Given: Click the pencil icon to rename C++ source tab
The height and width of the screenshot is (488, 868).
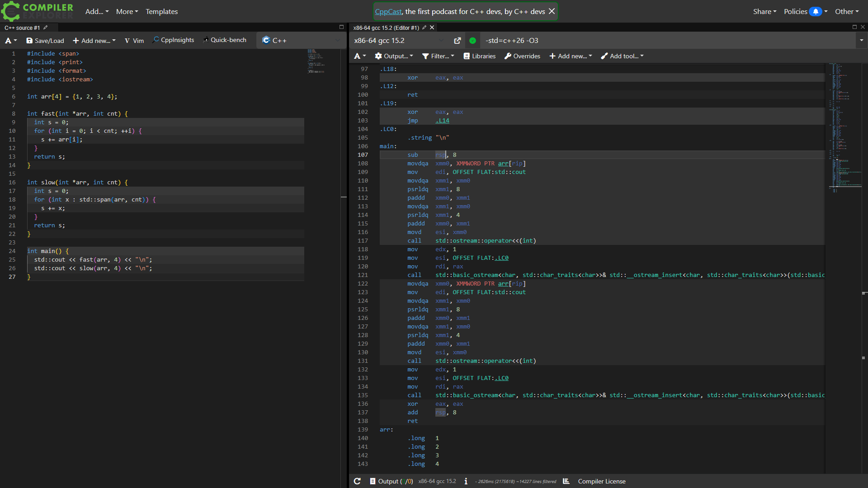Looking at the screenshot, I should (45, 28).
